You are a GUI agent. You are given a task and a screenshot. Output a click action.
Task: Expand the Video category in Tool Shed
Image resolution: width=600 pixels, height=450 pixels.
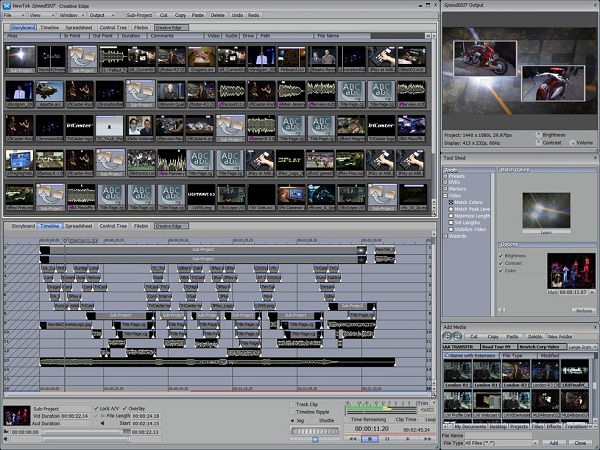pyautogui.click(x=446, y=196)
